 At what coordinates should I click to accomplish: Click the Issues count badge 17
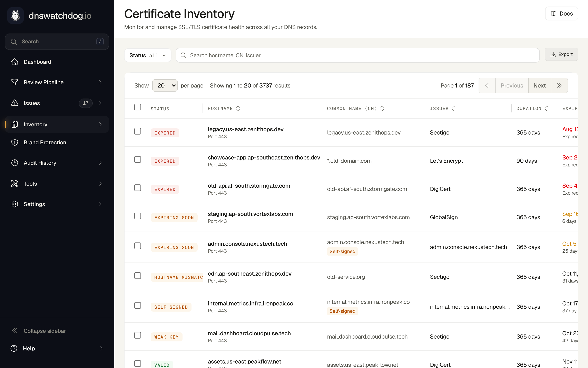coord(86,103)
